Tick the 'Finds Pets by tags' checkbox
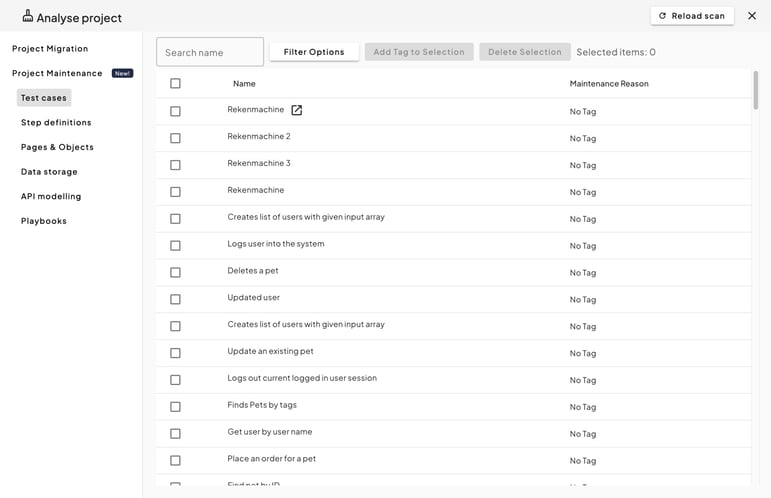This screenshot has height=498, width=771. pyautogui.click(x=175, y=407)
